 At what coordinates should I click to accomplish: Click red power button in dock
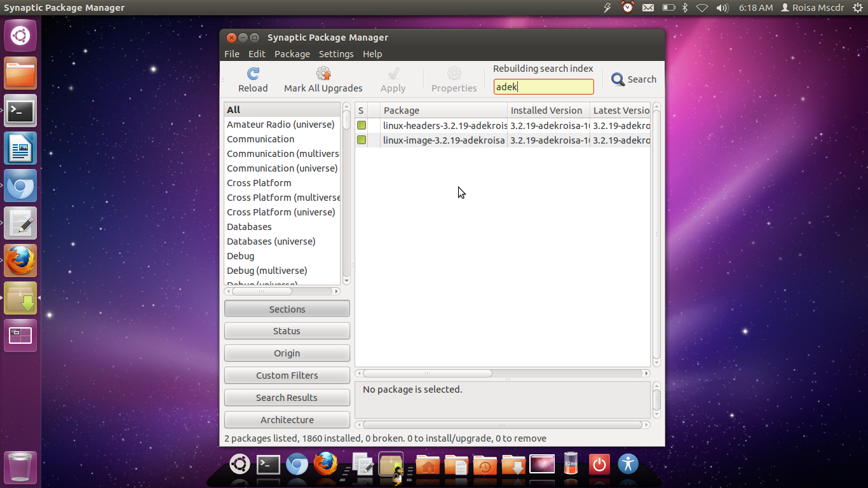(x=599, y=464)
